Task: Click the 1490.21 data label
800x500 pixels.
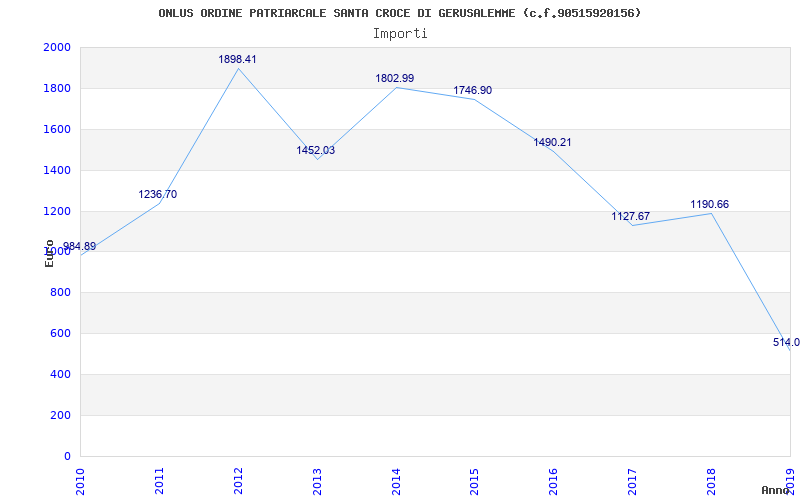Action: (553, 142)
